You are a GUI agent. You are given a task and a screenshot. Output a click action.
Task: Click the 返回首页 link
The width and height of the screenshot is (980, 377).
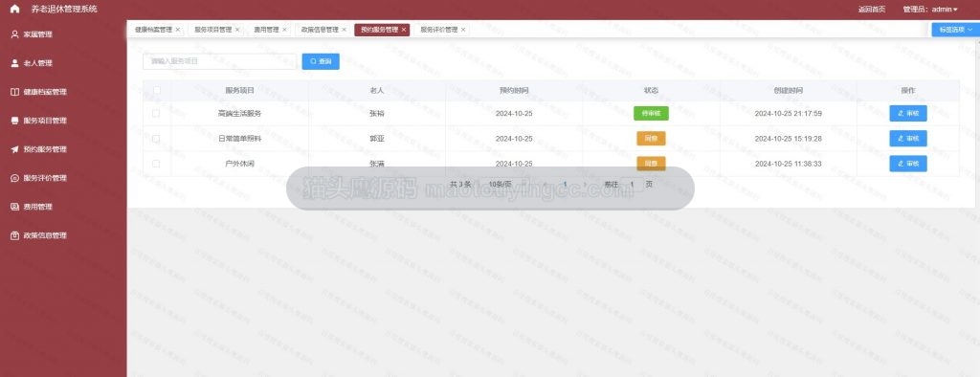pos(872,10)
